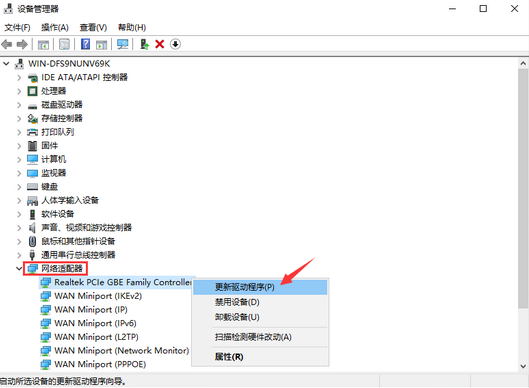
Task: Open the Properties sheet toolbar icon
Action: click(x=64, y=44)
